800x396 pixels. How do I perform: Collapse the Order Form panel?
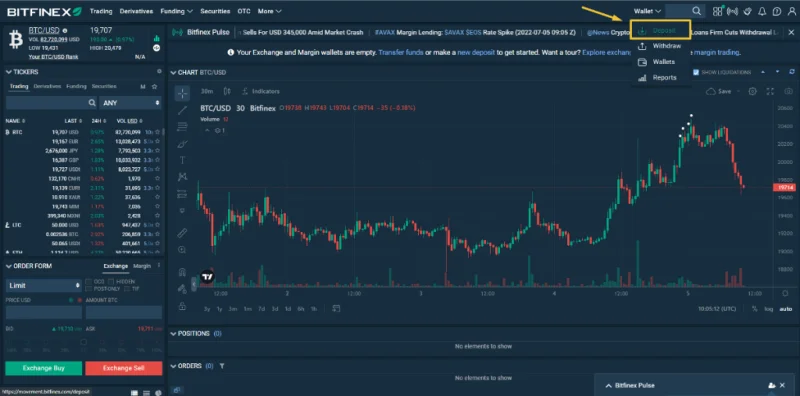click(x=9, y=266)
